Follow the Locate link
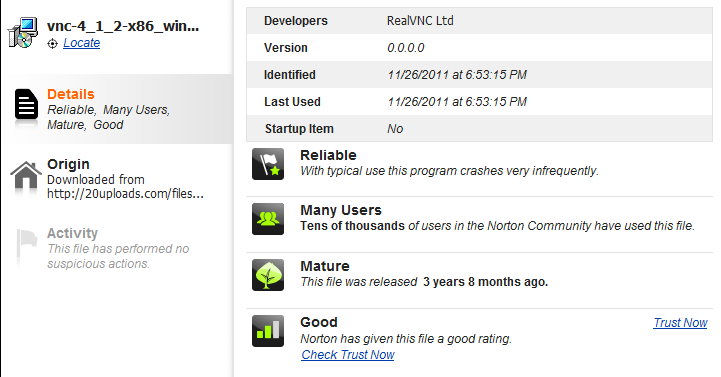Screen dimensions: 721x377 [81, 43]
